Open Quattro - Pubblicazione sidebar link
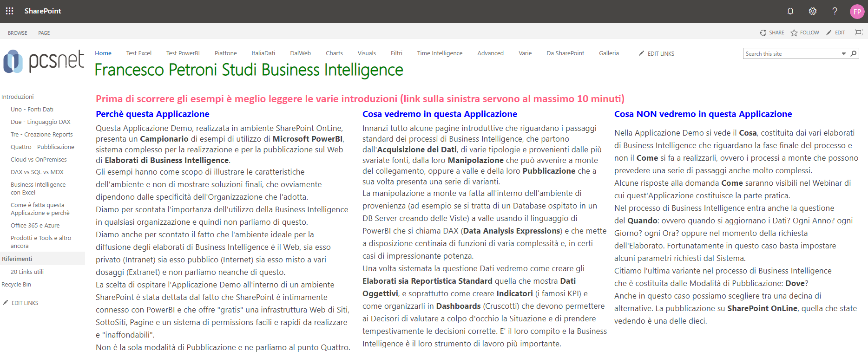The height and width of the screenshot is (358, 868). click(42, 147)
